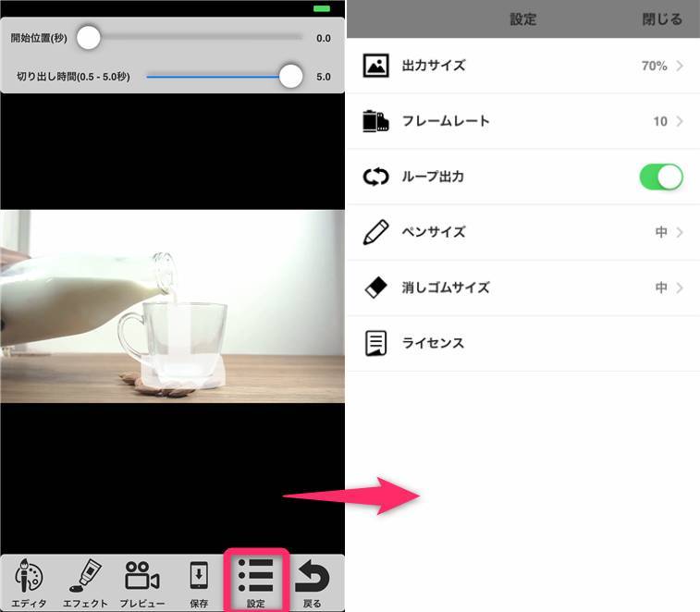Click the frame rate value 10
The height and width of the screenshot is (612, 700).
(660, 121)
